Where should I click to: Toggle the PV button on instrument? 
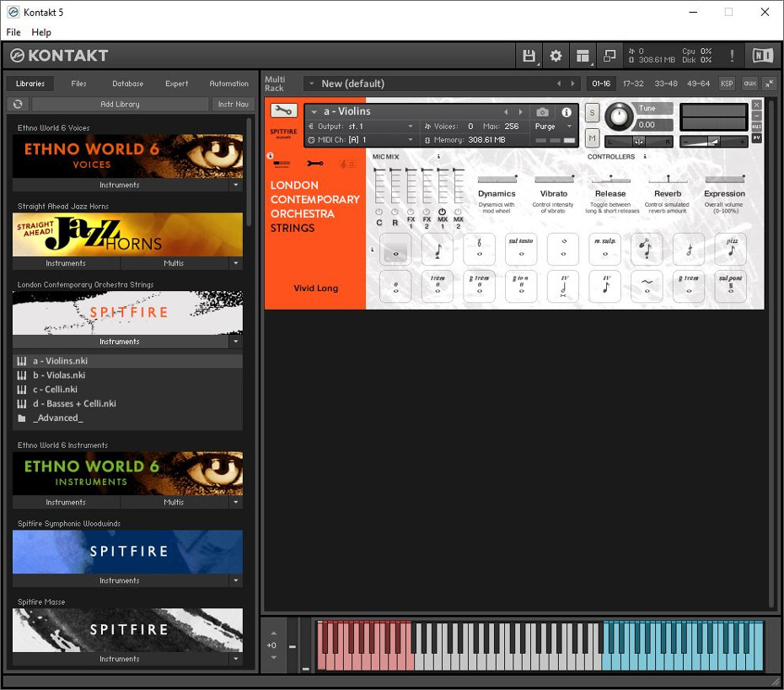(x=756, y=137)
